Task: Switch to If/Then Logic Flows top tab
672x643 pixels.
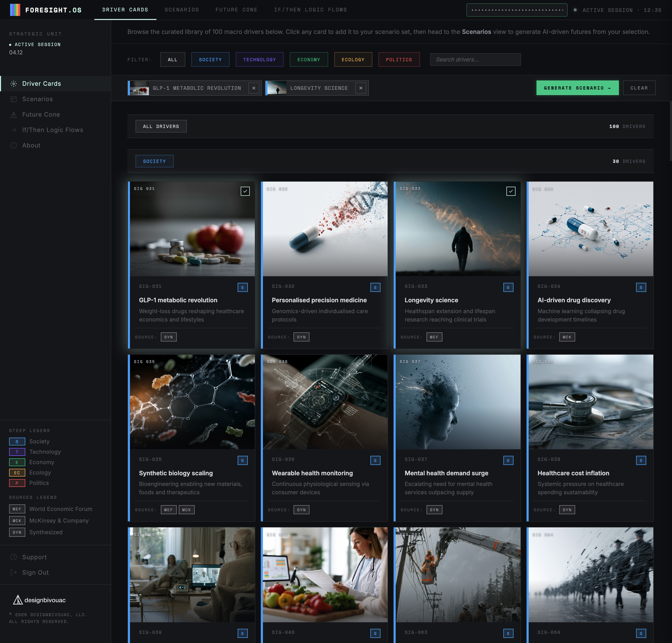Action: 311,10
